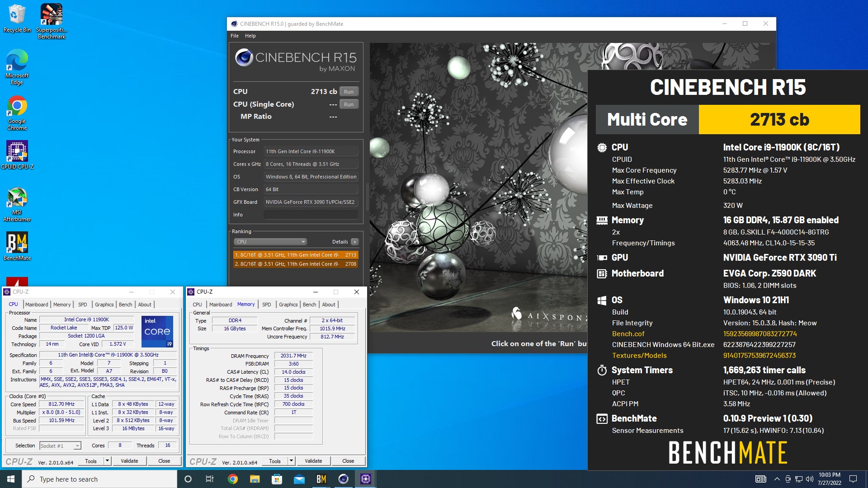Screen dimensions: 868x488
Task: Launch CPUID CPU-Z desktop shortcut
Action: pyautogui.click(x=17, y=155)
